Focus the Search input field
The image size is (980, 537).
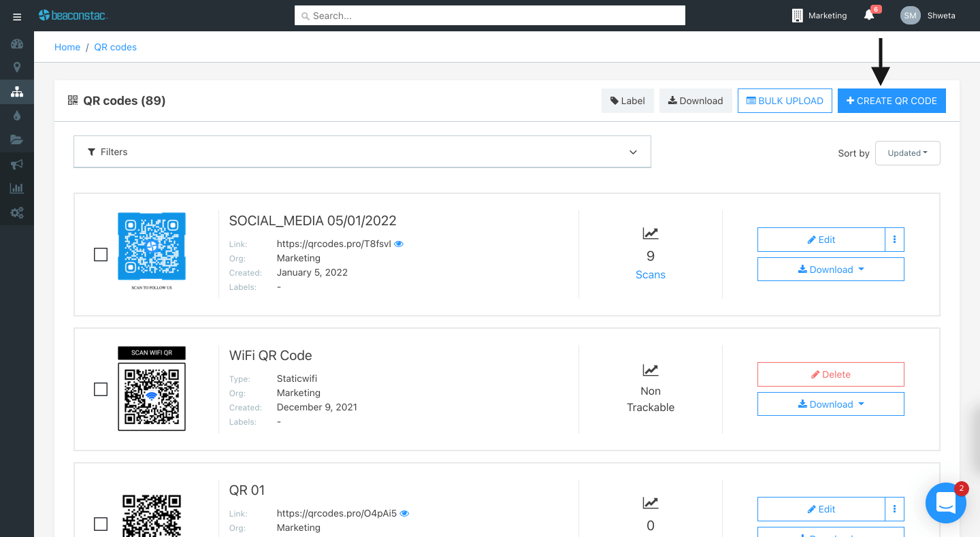(x=490, y=16)
